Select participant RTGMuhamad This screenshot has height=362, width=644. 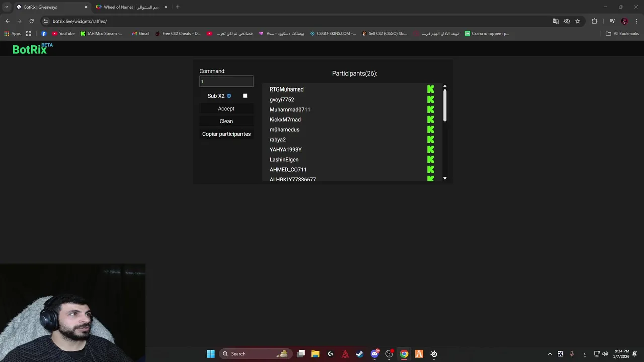click(x=287, y=89)
